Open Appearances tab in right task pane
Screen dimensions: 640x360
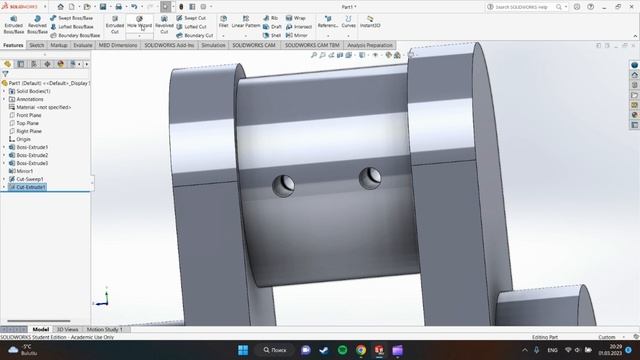[x=634, y=115]
